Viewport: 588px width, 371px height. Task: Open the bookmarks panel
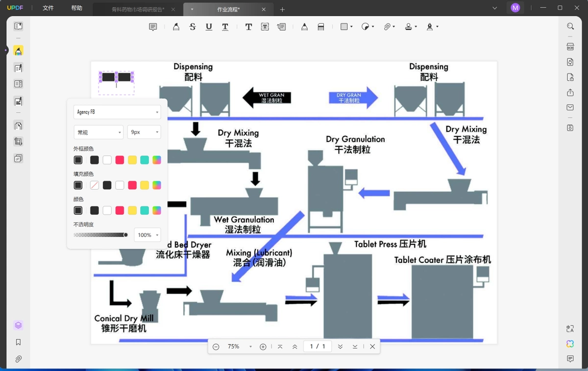[18, 342]
